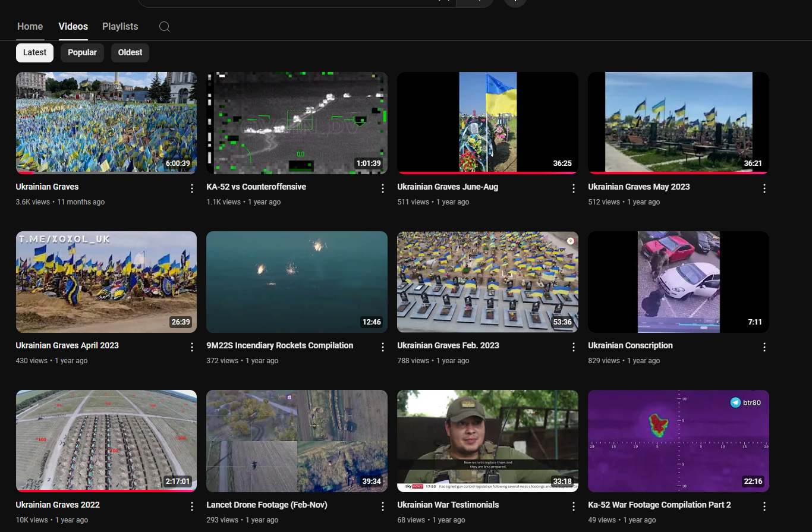
Task: Click the Ukrainian Conscription video thumbnail
Action: tap(678, 282)
